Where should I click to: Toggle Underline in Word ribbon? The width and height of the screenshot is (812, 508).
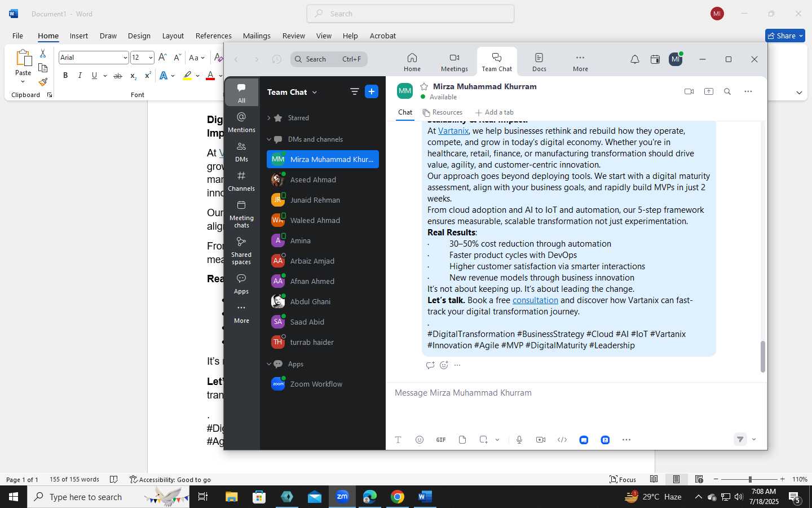[94, 76]
